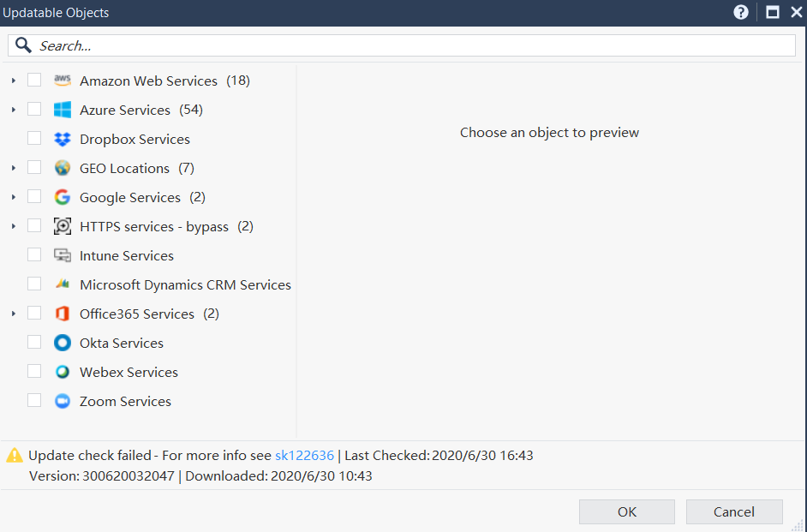Open the sk122636 link
Image resolution: width=807 pixels, height=532 pixels.
click(x=304, y=456)
